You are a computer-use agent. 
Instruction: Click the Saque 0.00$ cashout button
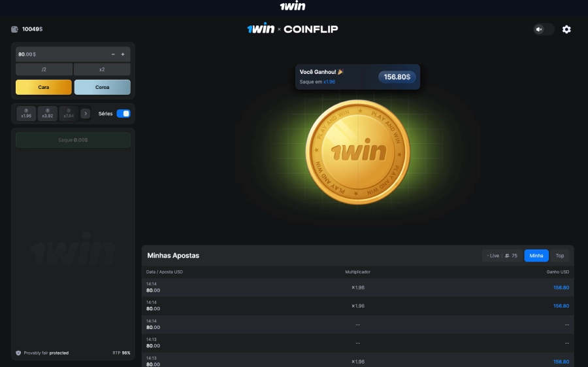pos(73,140)
